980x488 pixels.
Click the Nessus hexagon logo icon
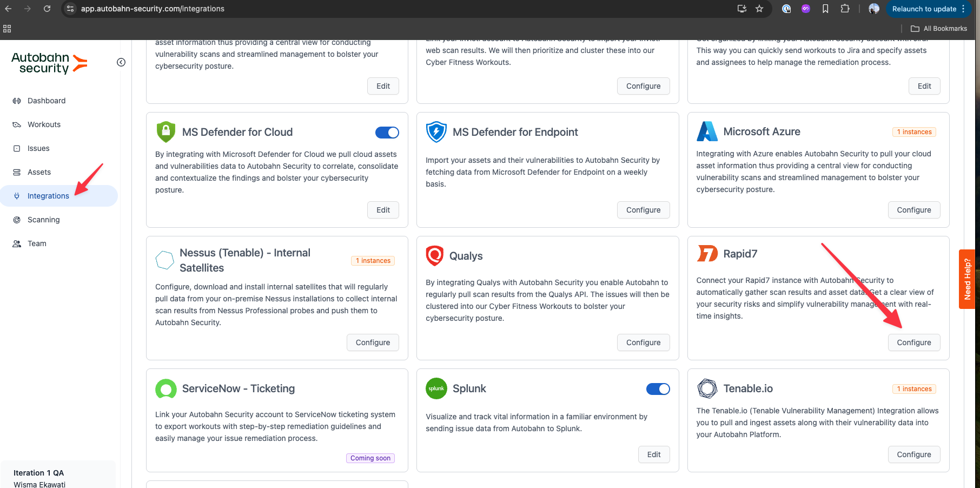tap(164, 260)
